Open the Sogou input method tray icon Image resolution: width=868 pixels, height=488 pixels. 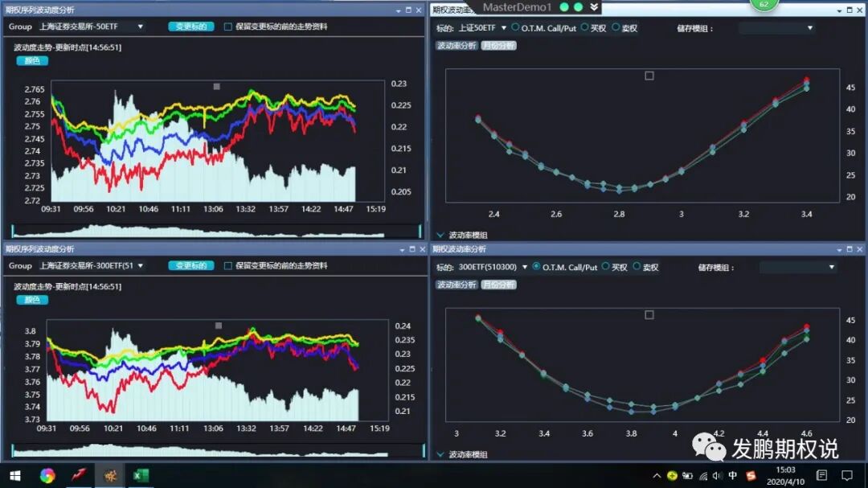(751, 475)
